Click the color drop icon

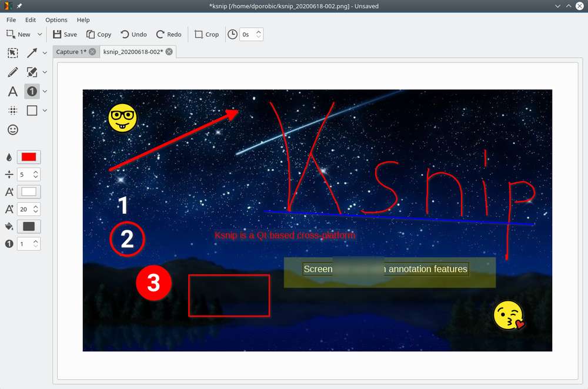[9, 157]
